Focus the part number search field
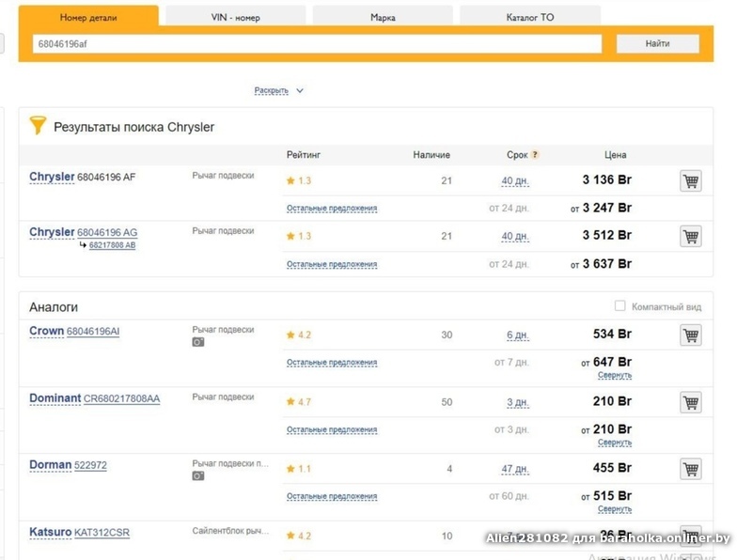 point(317,43)
